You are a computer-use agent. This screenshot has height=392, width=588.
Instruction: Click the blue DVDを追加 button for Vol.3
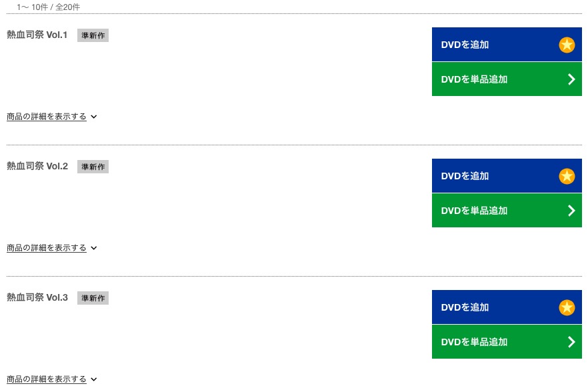tap(507, 307)
